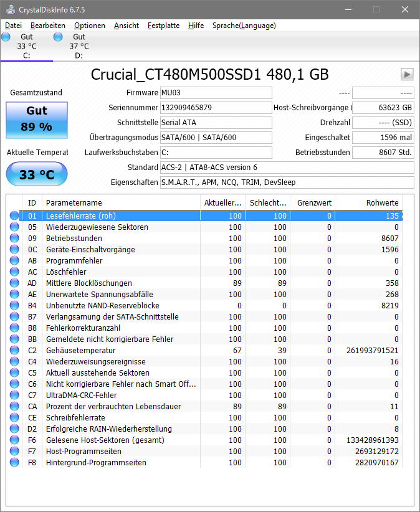Click status orb for UltraDMA-CRC-Fehler
420x512 pixels.
(x=14, y=395)
